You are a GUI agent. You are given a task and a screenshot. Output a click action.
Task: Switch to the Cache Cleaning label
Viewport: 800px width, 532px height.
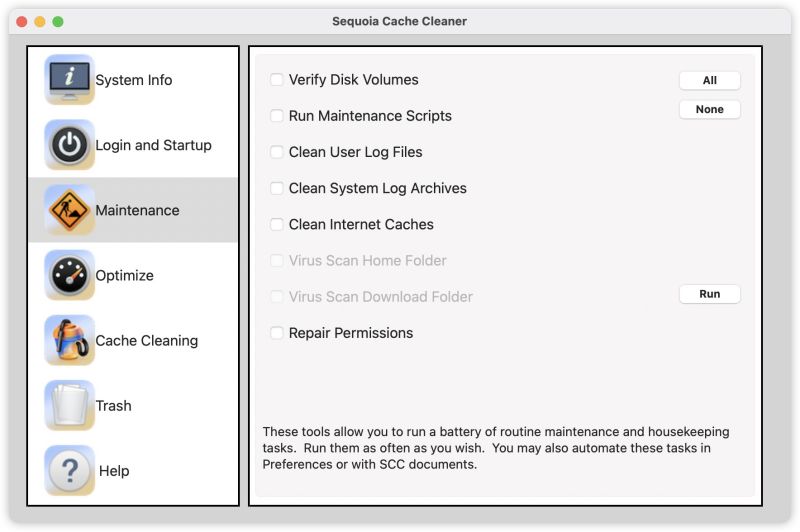[146, 340]
